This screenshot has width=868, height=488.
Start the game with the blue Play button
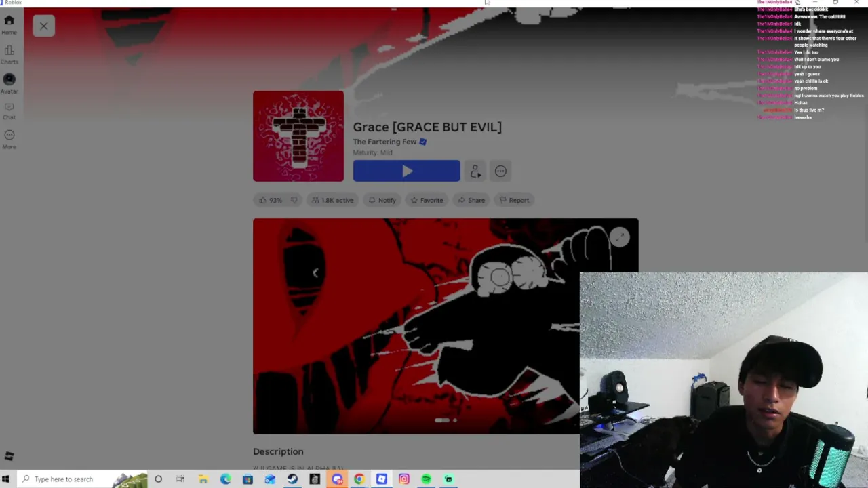(x=406, y=171)
